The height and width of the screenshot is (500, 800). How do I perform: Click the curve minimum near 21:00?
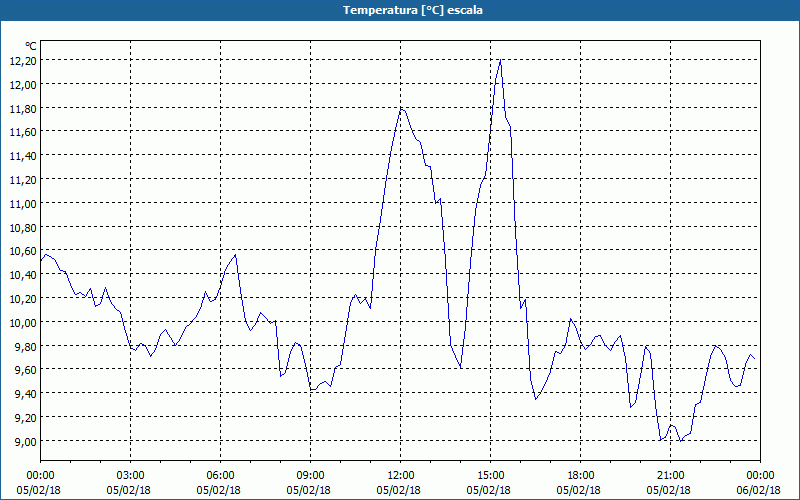click(x=681, y=440)
